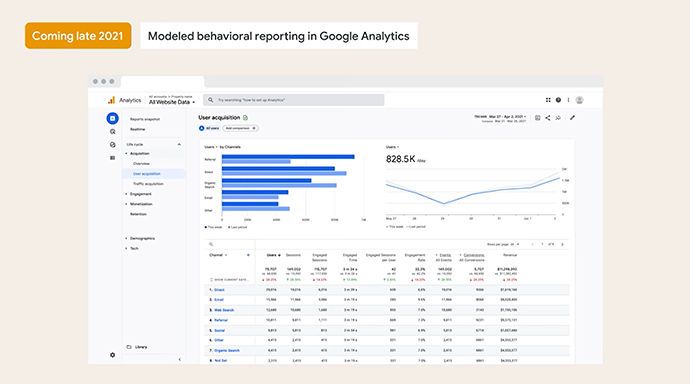Click the Referral channel row link
This screenshot has width=690, height=384.
[221, 320]
